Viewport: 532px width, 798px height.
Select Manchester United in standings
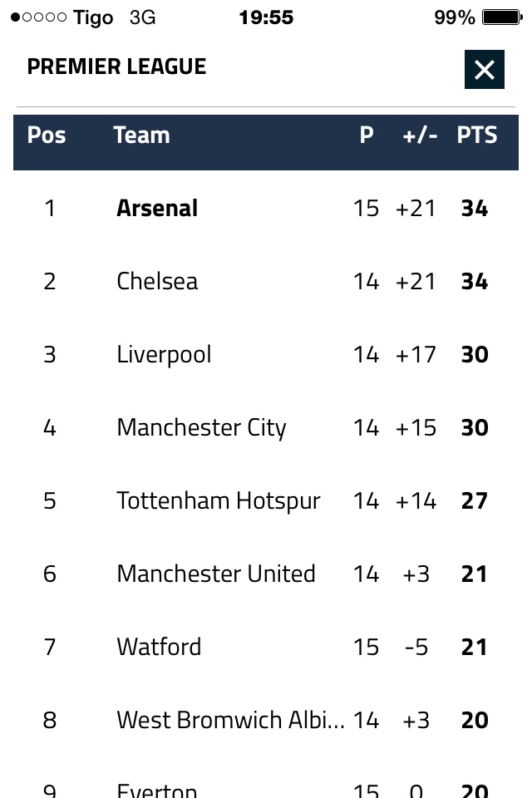pos(216,574)
